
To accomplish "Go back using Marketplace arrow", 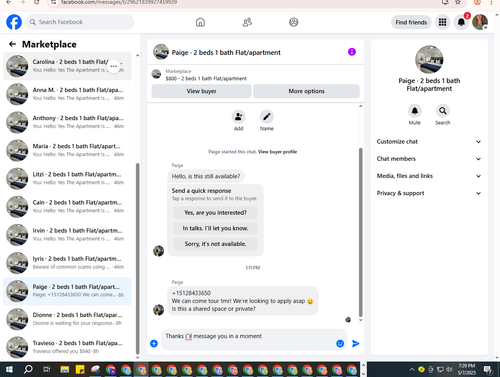I will 12,44.
